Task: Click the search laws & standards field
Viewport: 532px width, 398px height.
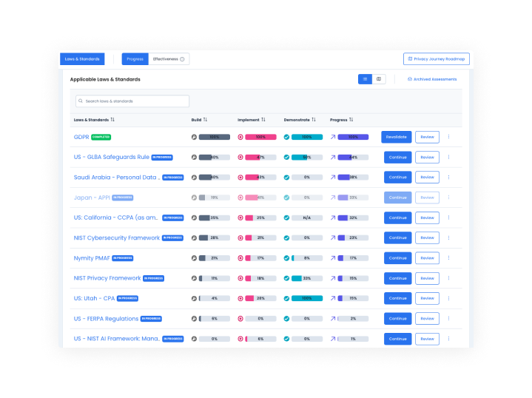Action: click(132, 101)
